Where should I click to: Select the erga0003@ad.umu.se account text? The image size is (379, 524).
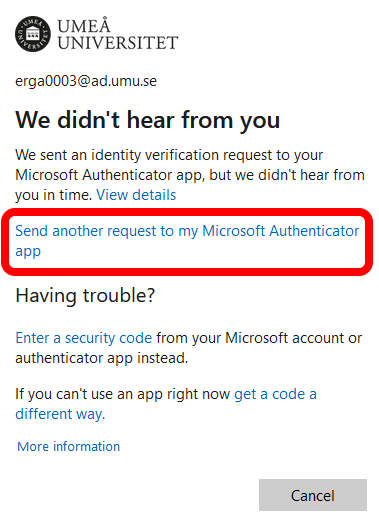tap(86, 81)
